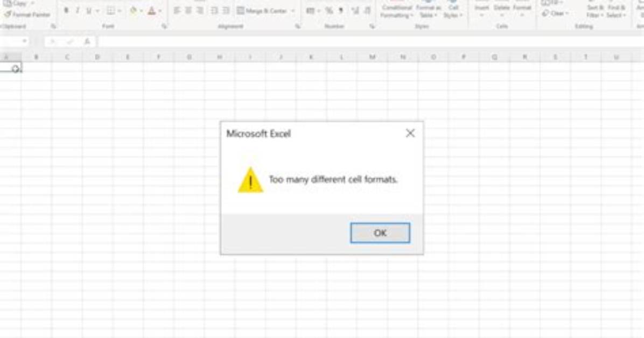644x338 pixels.
Task: Click the Borders icon
Action: click(110, 11)
